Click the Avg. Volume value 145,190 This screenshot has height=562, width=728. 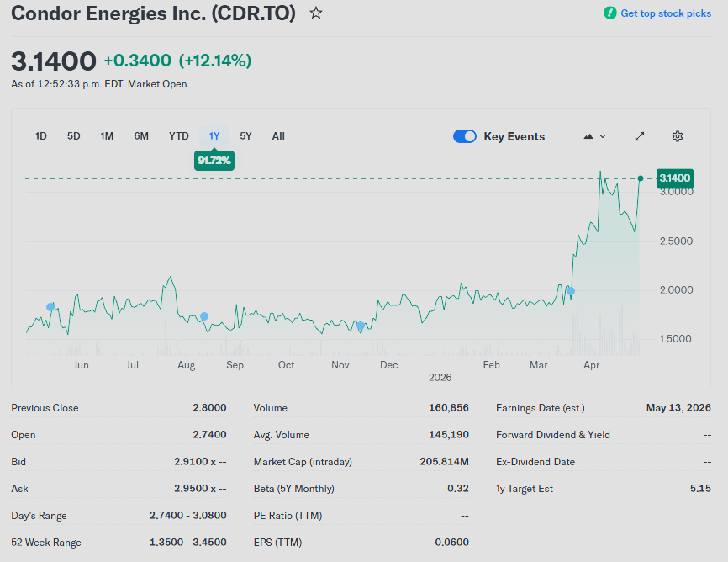point(449,435)
